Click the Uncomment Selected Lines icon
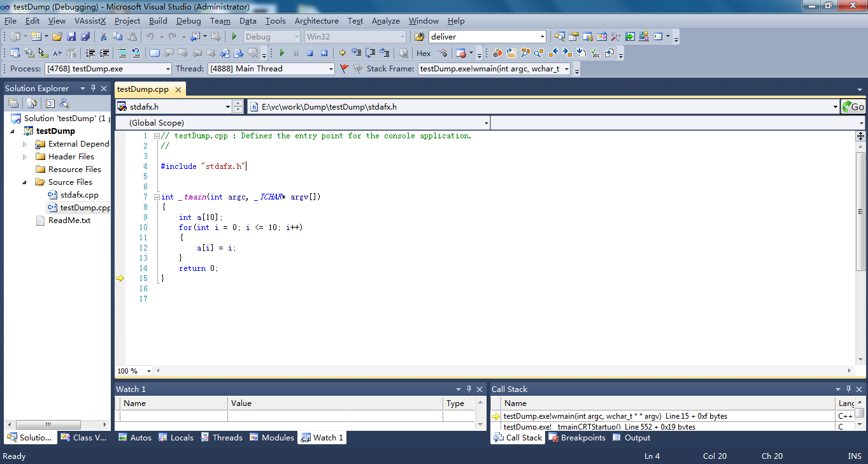Viewport: 868px width, 464px height. click(x=136, y=53)
